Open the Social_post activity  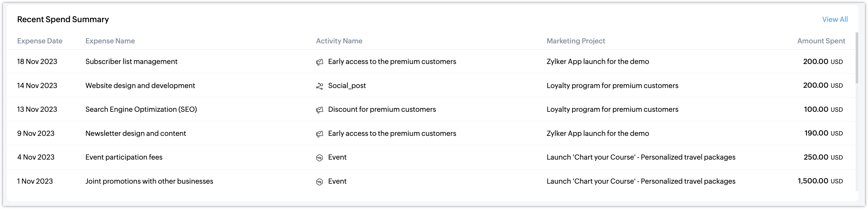point(347,85)
